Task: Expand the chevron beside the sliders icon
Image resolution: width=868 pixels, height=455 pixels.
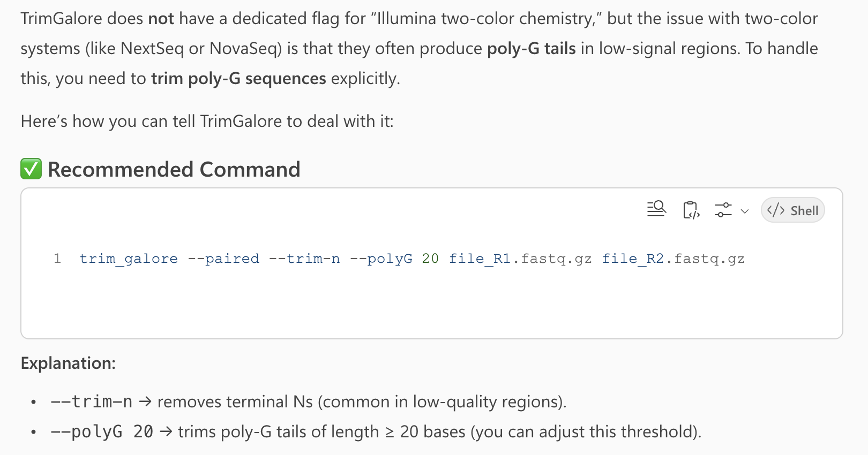Action: coord(745,211)
